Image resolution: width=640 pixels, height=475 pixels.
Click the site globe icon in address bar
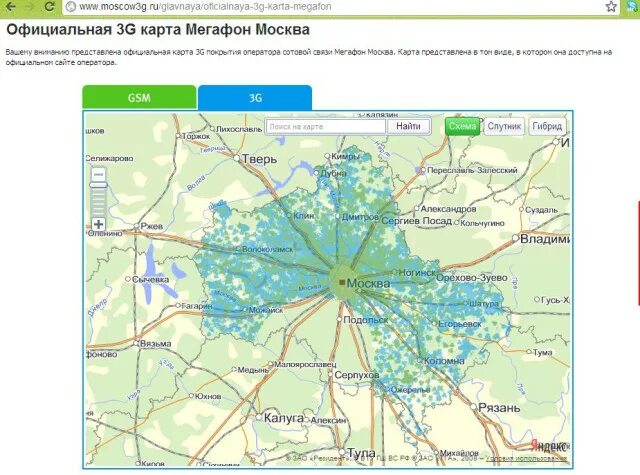[71, 7]
